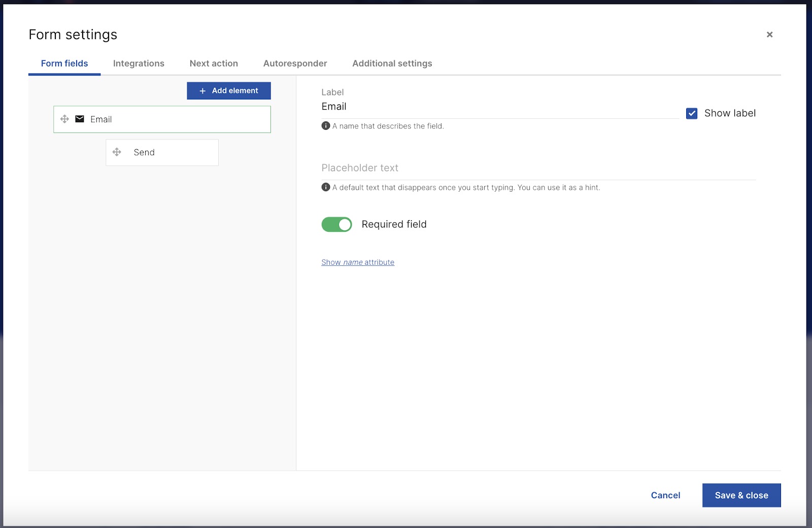Open the Additional settings tab
The width and height of the screenshot is (812, 528).
click(x=391, y=63)
